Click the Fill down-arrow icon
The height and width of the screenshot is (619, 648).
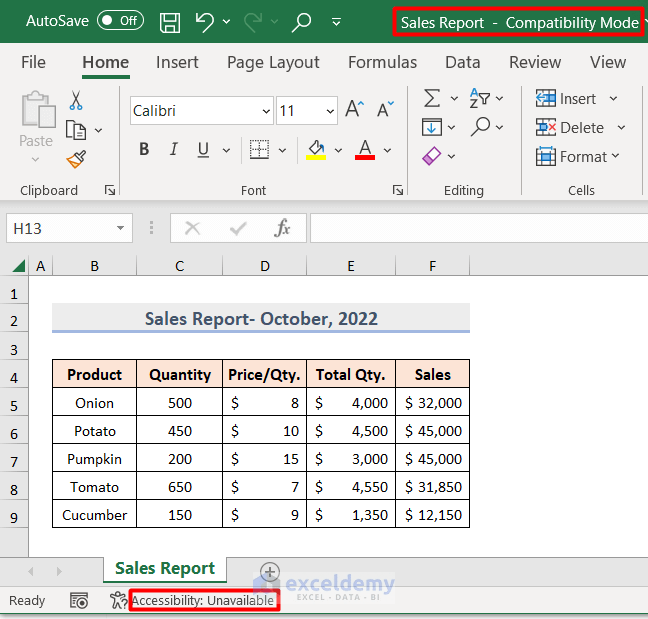(432, 127)
